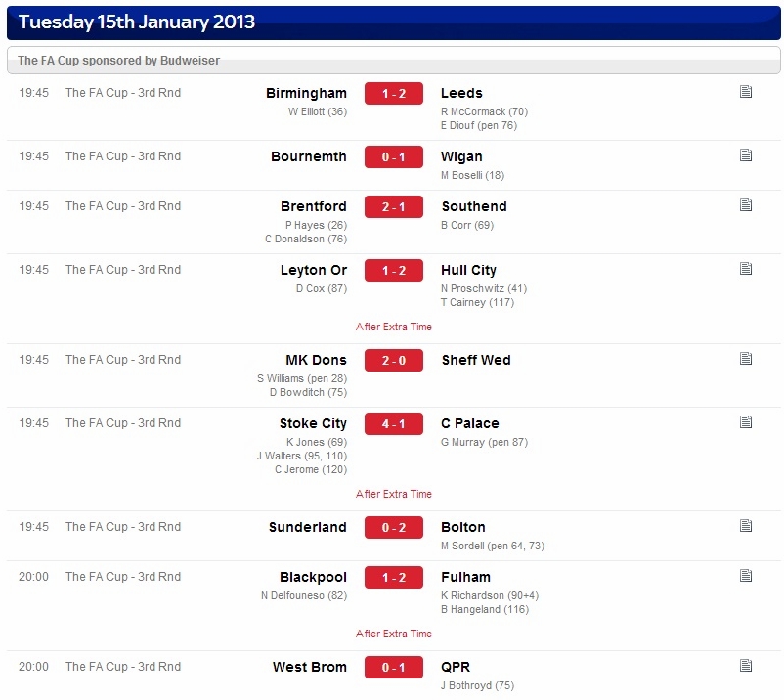Viewport: 784px width, 700px height.
Task: Click the 4-1 Stoke City score button
Action: point(394,424)
